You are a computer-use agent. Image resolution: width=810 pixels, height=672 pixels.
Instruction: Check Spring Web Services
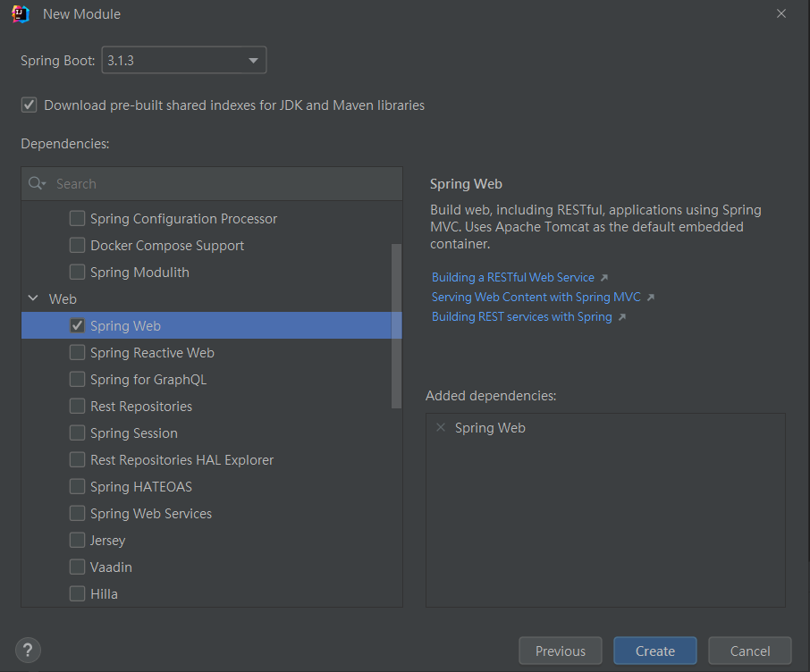(x=77, y=514)
